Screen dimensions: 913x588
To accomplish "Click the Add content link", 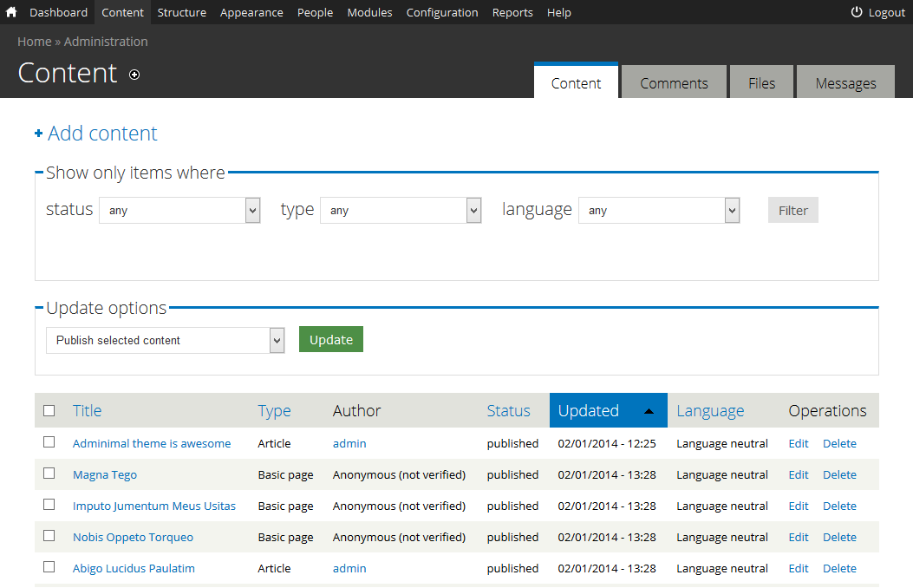I will [x=102, y=134].
